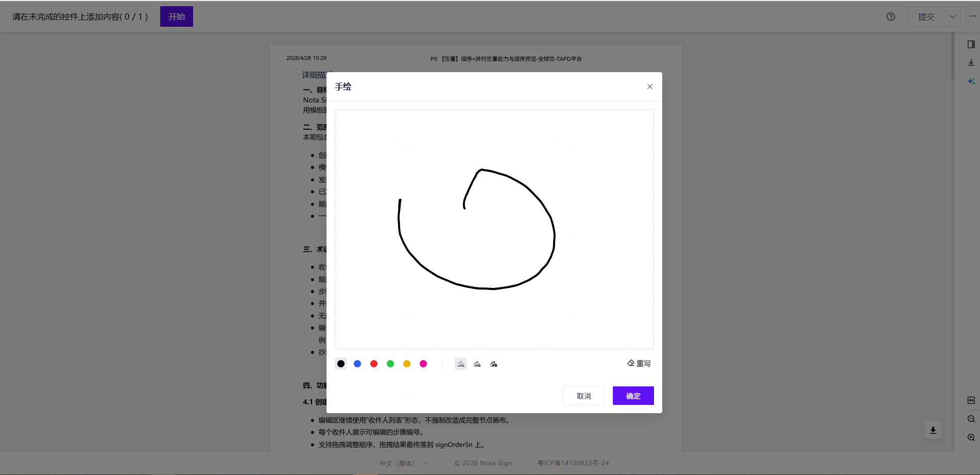Confirm the drawing with 确定
Screen dimensions: 980x475
click(x=633, y=396)
